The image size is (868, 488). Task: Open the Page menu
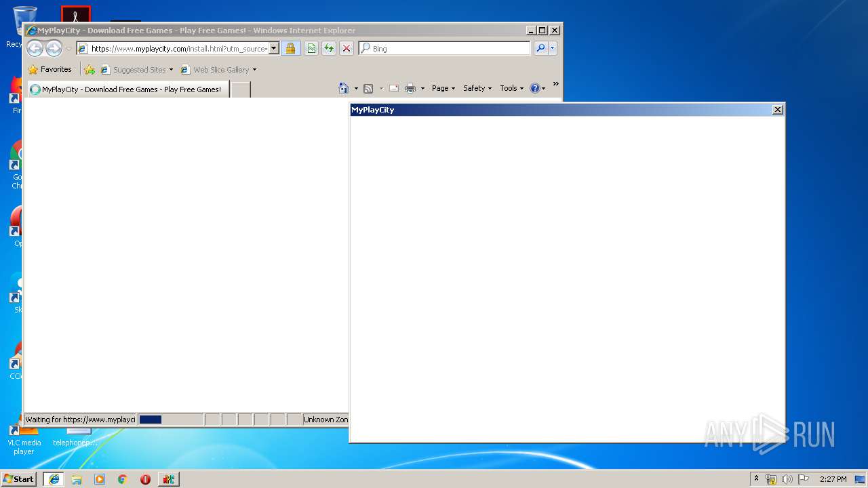(x=443, y=88)
